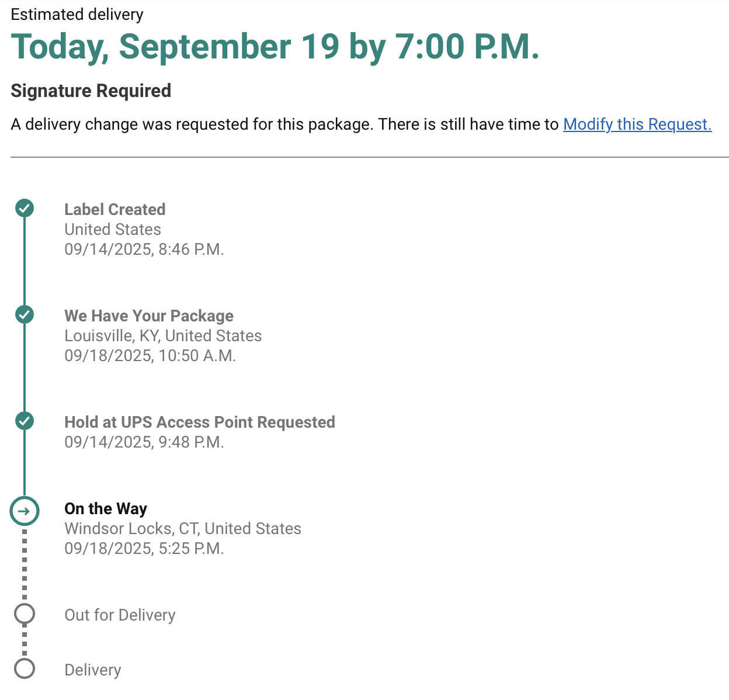The image size is (729, 700).
Task: Click the Louisville, KY location text
Action: [163, 335]
